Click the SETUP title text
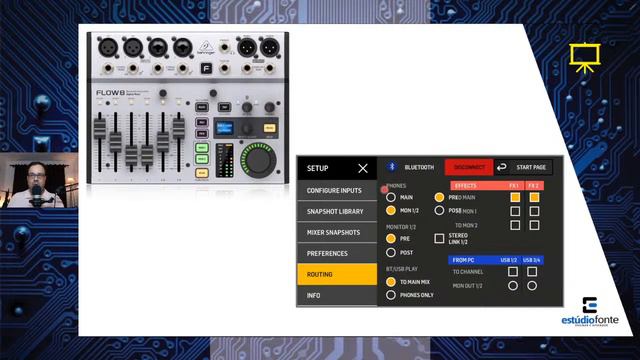The image size is (640, 360). click(318, 168)
